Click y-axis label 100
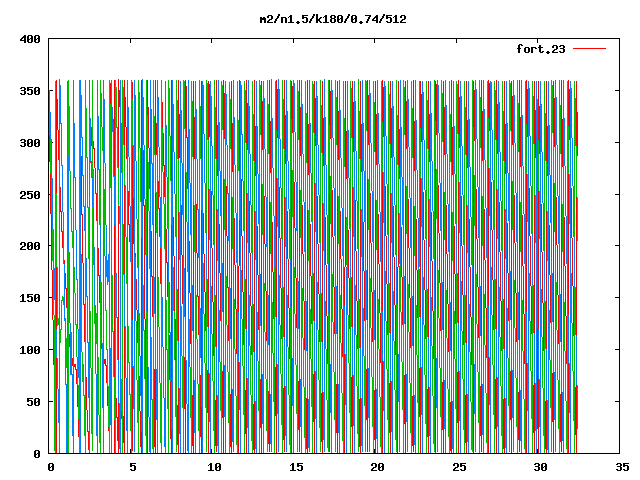 pyautogui.click(x=30, y=350)
